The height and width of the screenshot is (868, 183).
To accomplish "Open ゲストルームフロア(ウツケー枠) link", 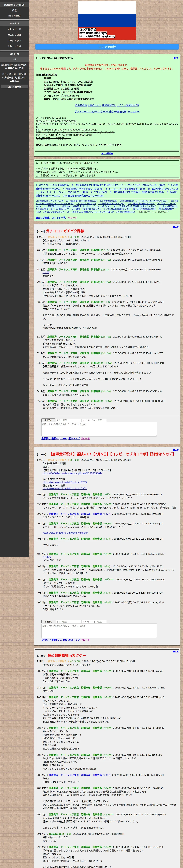I will click(x=91, y=112).
